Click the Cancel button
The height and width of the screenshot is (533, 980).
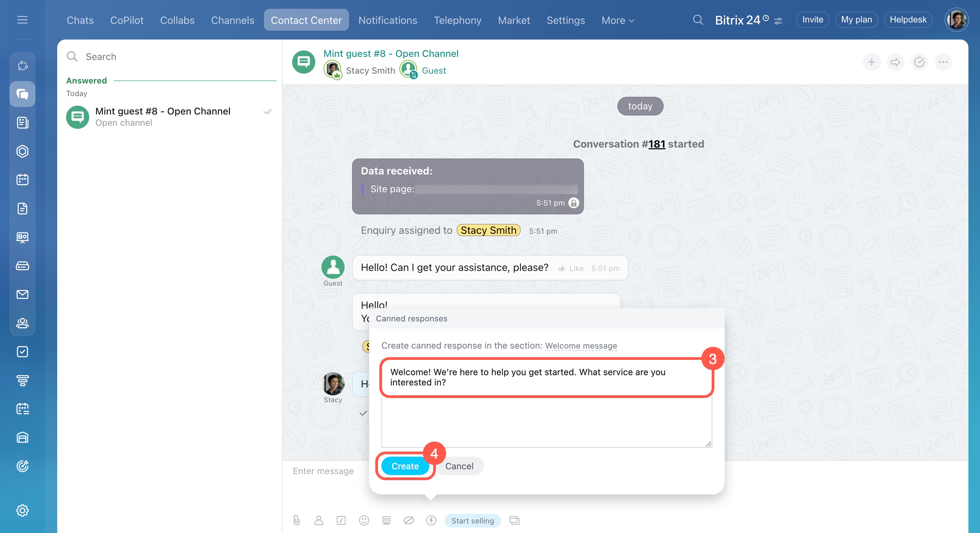(x=459, y=466)
